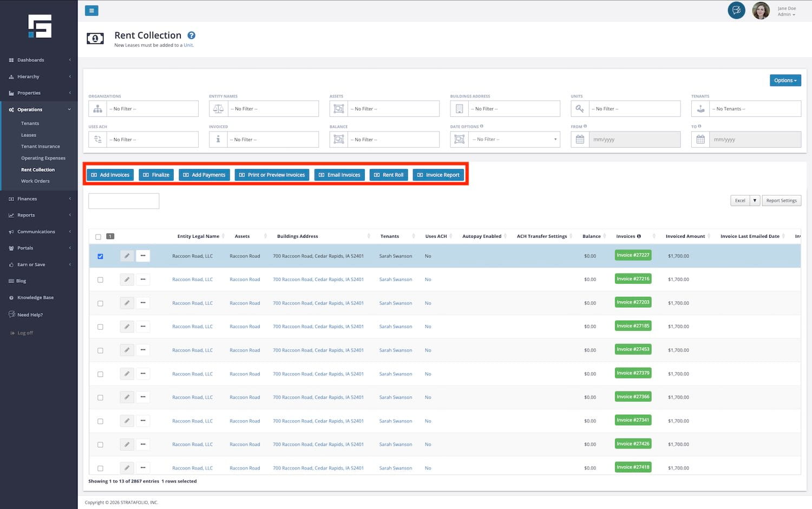Open the green Invoice #27453 badge

click(x=633, y=349)
